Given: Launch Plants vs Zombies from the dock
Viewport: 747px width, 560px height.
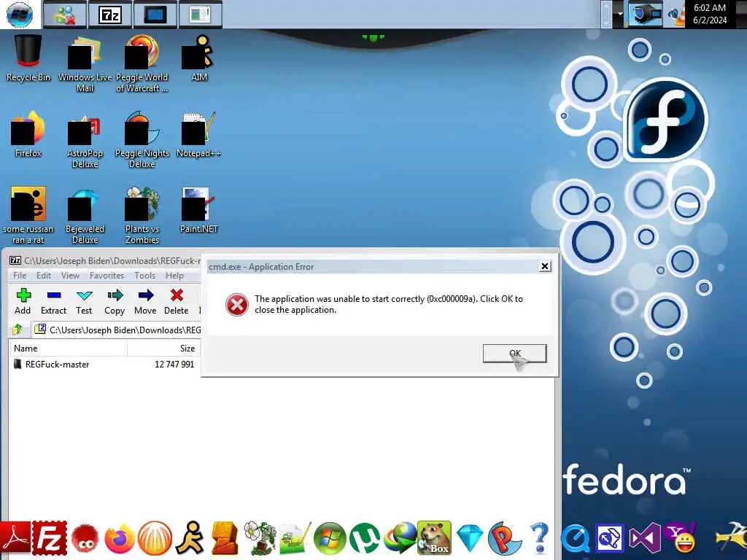Looking at the screenshot, I should point(260,538).
